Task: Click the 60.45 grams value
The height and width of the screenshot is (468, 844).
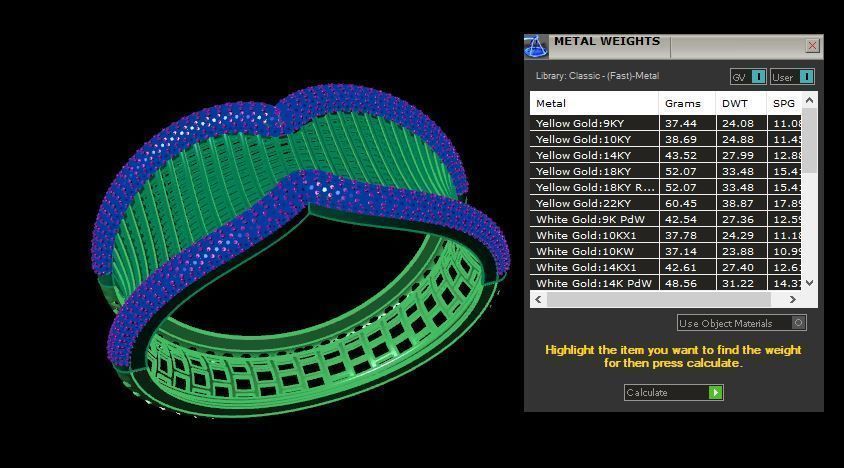Action: tap(681, 203)
